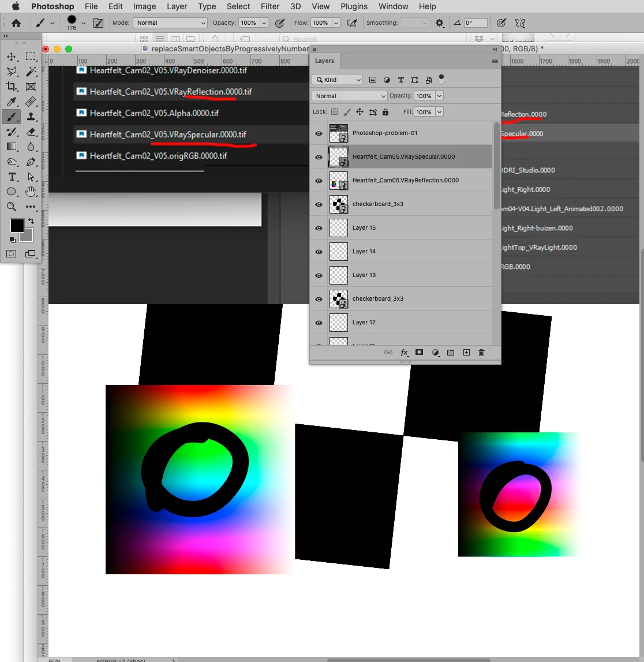Click the Home icon in options bar
The image size is (644, 662).
[16, 23]
